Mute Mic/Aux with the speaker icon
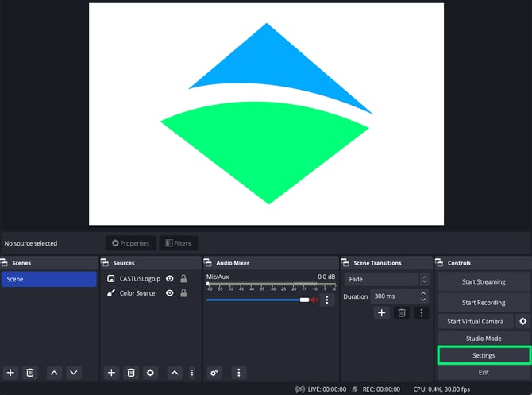 314,300
